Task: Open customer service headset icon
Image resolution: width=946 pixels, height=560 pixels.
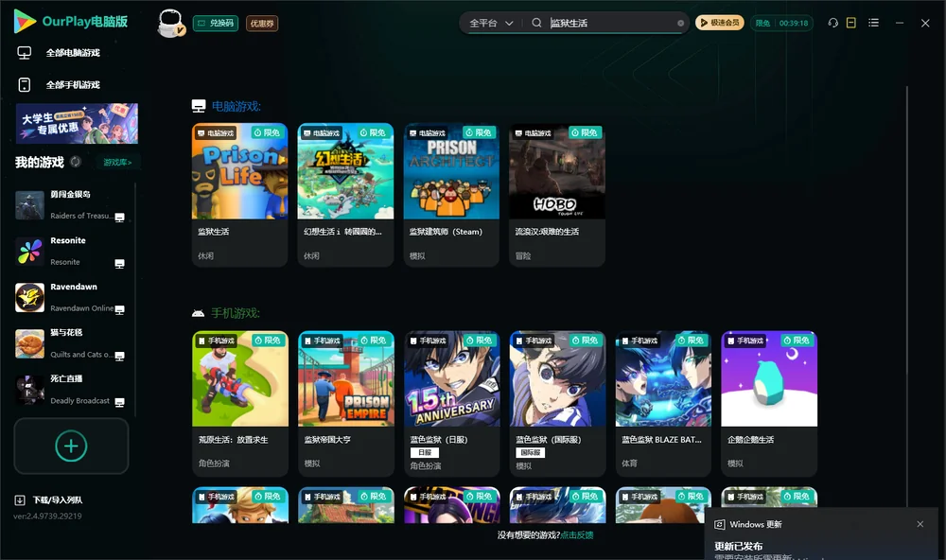Action: click(x=833, y=23)
